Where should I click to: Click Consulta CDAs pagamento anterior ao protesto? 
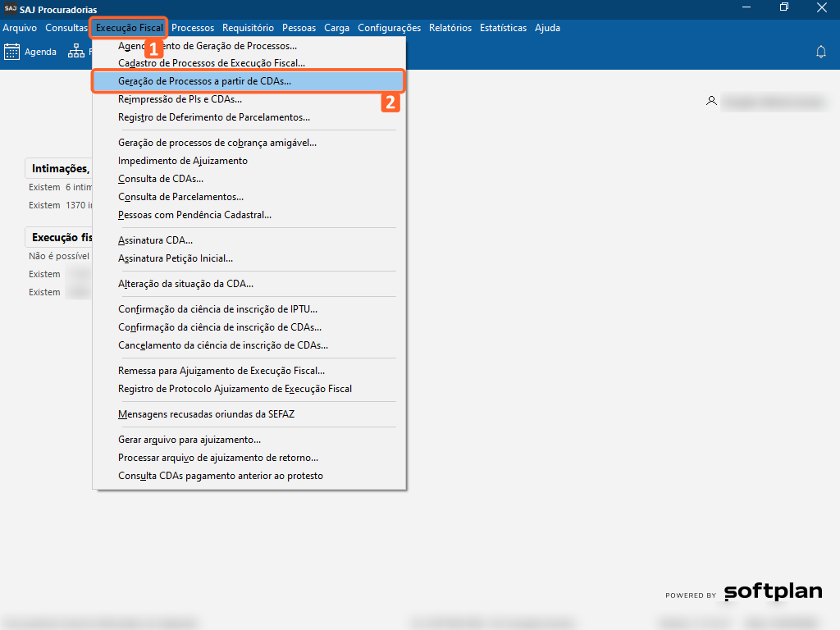pos(221,476)
